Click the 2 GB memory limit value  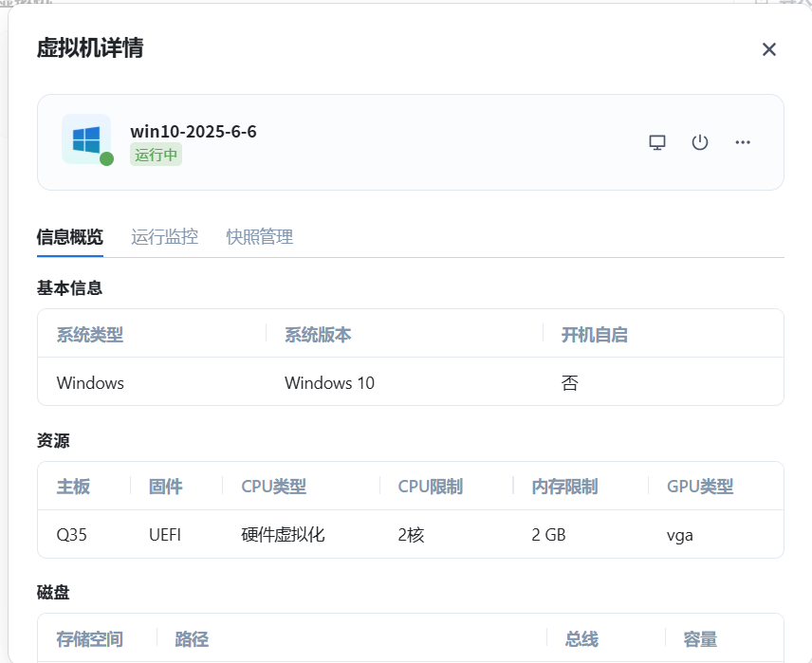tap(548, 535)
